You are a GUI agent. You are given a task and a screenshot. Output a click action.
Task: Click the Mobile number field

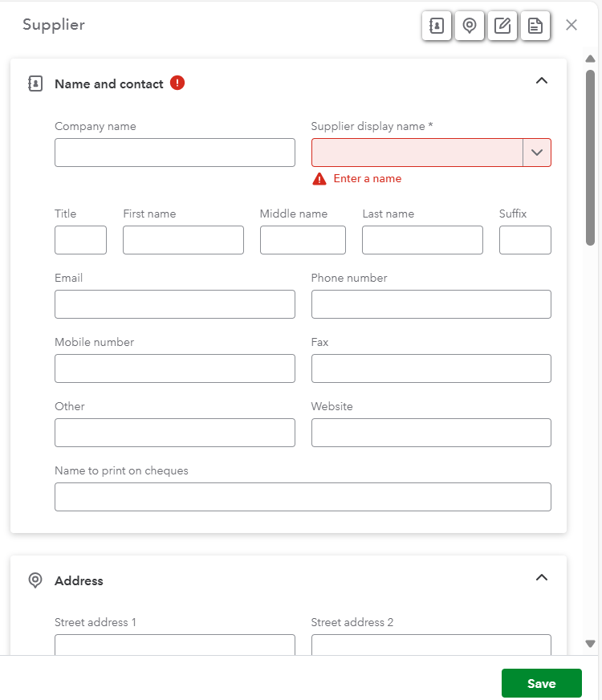click(175, 368)
